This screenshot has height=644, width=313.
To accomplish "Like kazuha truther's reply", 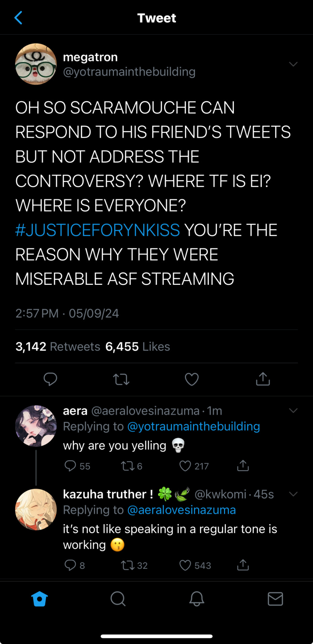I will 185,565.
